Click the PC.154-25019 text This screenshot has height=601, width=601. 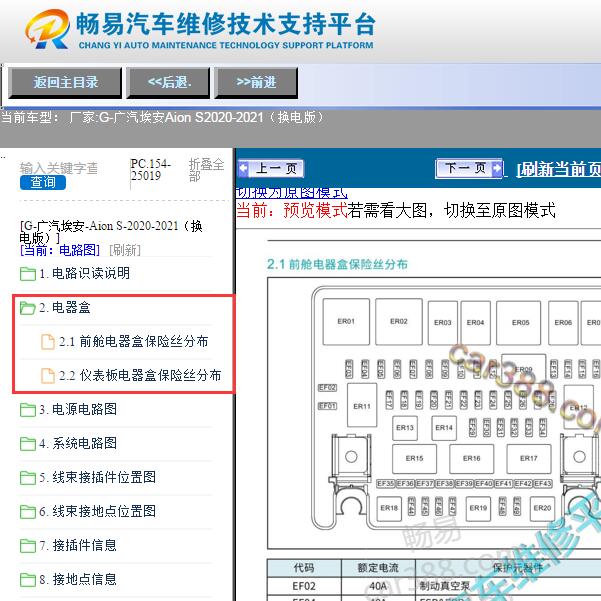tap(151, 170)
